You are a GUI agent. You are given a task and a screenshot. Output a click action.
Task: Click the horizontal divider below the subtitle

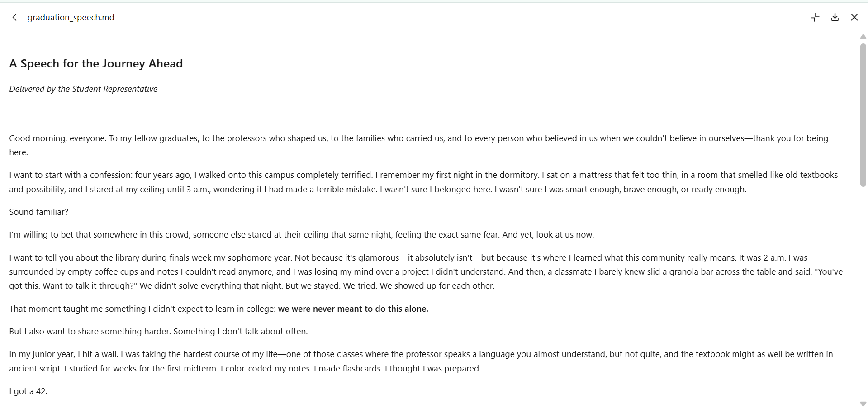point(429,113)
